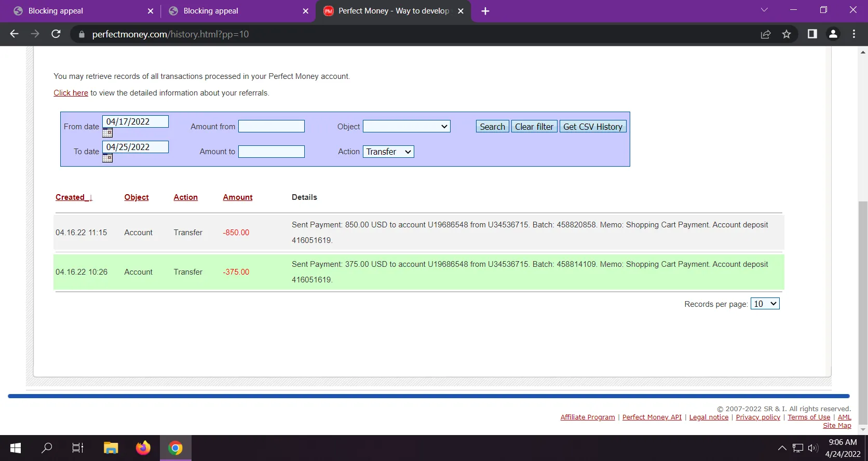Toggle the browser side panel icon

pos(812,34)
